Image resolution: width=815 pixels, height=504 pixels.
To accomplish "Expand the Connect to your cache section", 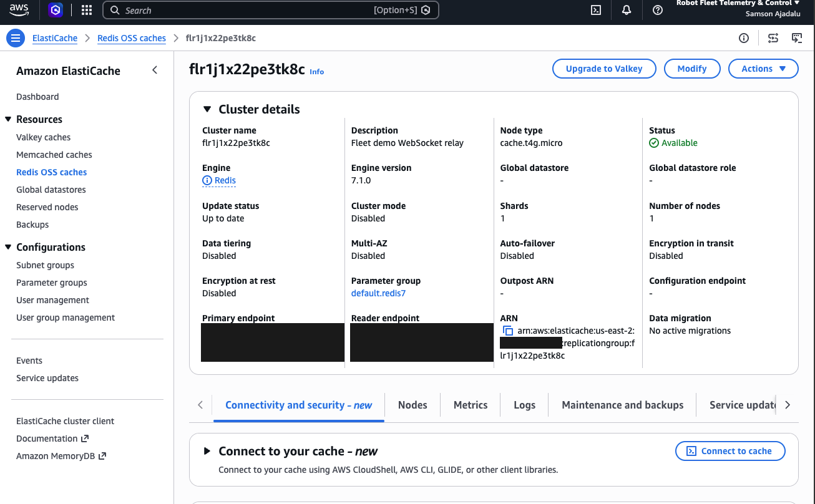I will point(207,451).
